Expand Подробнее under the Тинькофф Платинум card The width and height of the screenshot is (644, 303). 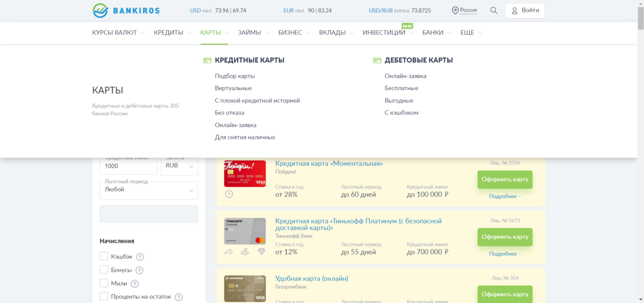504,254
